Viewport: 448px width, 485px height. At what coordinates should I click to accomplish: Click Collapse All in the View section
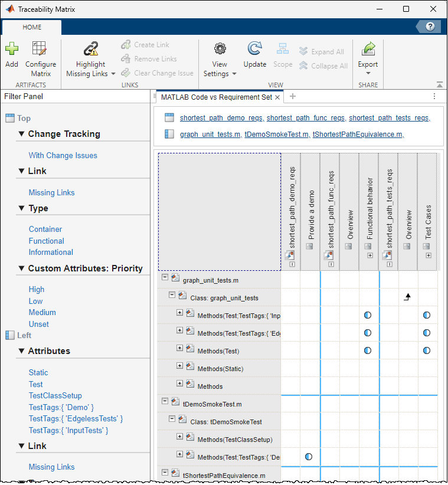coord(323,66)
